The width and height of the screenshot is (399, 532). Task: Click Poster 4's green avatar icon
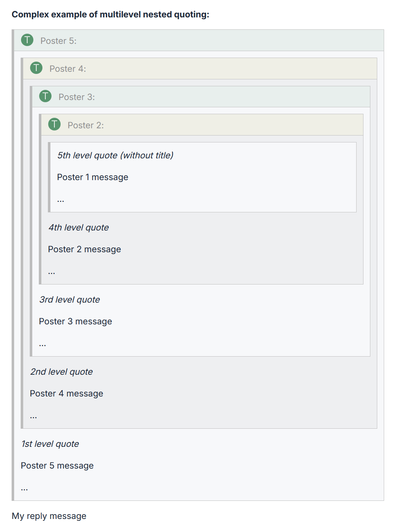point(36,68)
